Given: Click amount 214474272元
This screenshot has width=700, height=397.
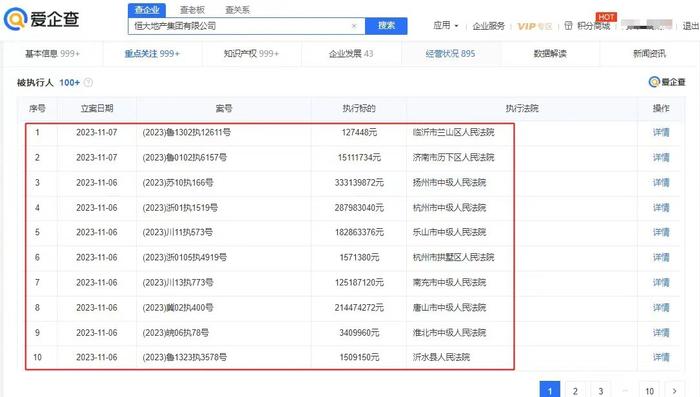Looking at the screenshot, I should click(359, 307).
